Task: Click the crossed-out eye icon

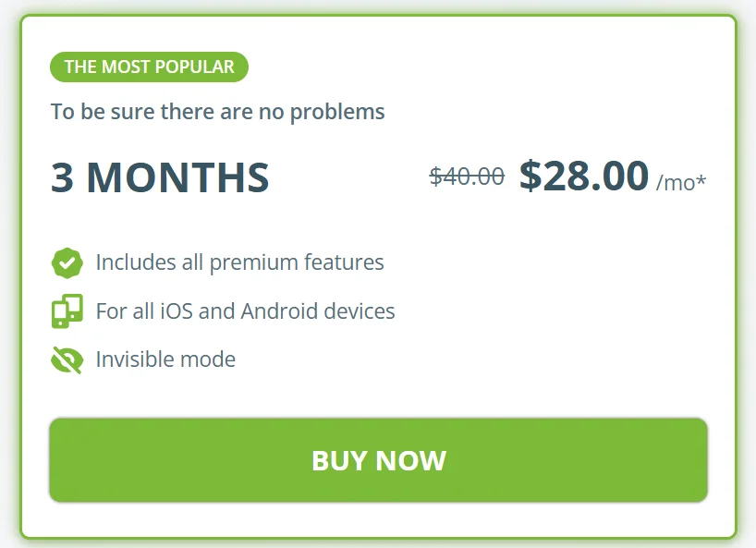Action: click(x=67, y=359)
